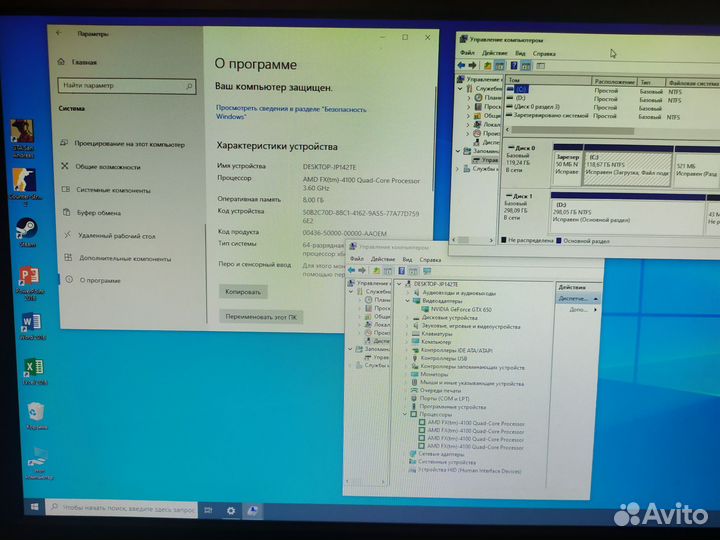The image size is (720, 540).
Task: Open Удаленный рабочий стол settings
Action: click(x=110, y=236)
